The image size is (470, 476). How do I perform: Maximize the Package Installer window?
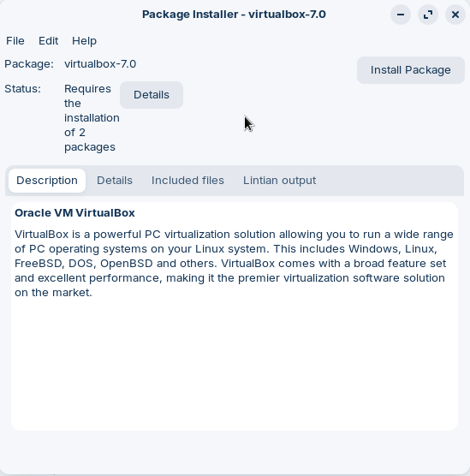(428, 15)
